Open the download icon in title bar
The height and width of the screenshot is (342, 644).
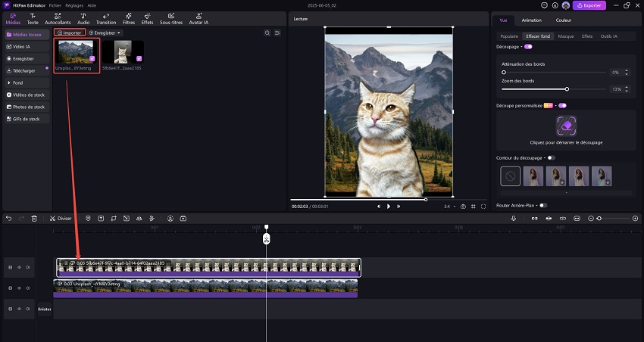click(x=555, y=5)
